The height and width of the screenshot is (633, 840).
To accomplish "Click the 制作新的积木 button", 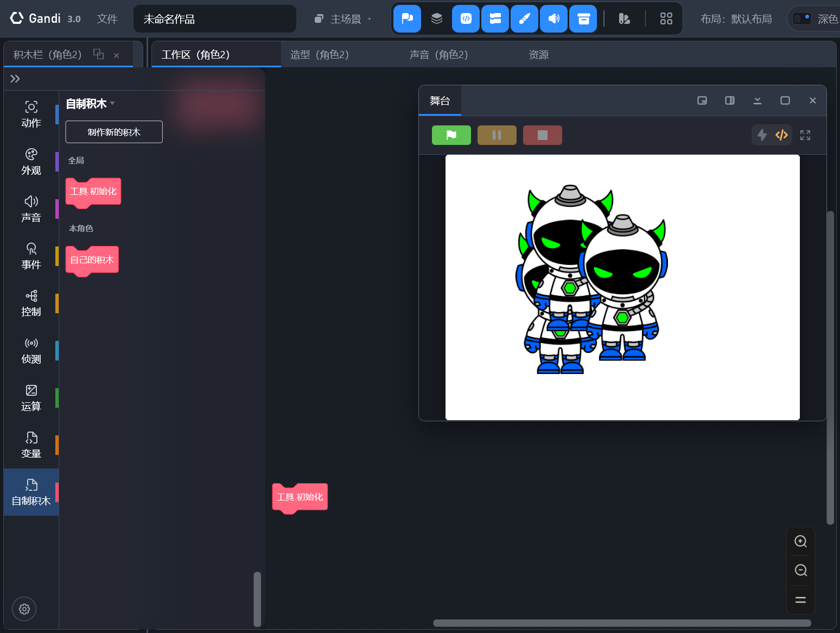I will coord(114,132).
